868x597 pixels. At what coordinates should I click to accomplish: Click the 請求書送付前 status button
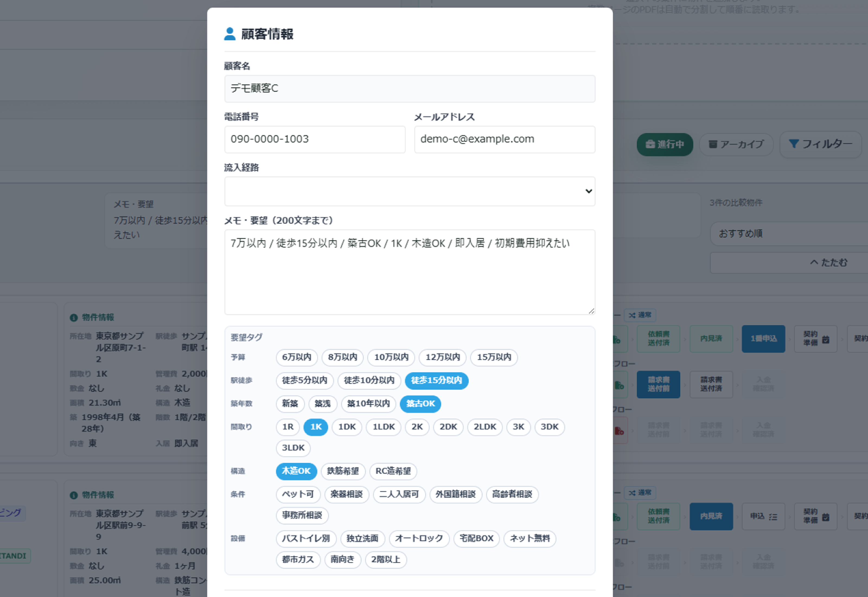pyautogui.click(x=658, y=384)
